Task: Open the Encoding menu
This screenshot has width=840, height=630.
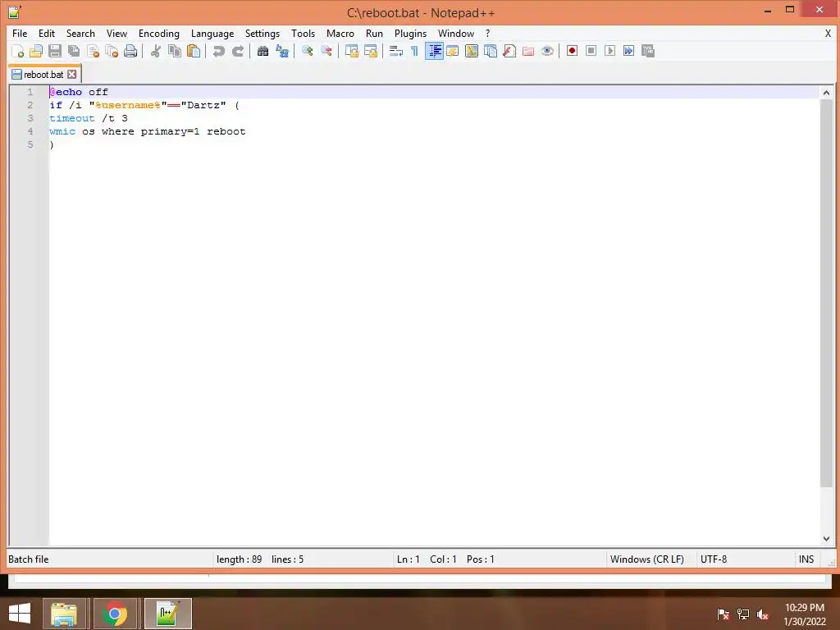Action: click(x=159, y=33)
